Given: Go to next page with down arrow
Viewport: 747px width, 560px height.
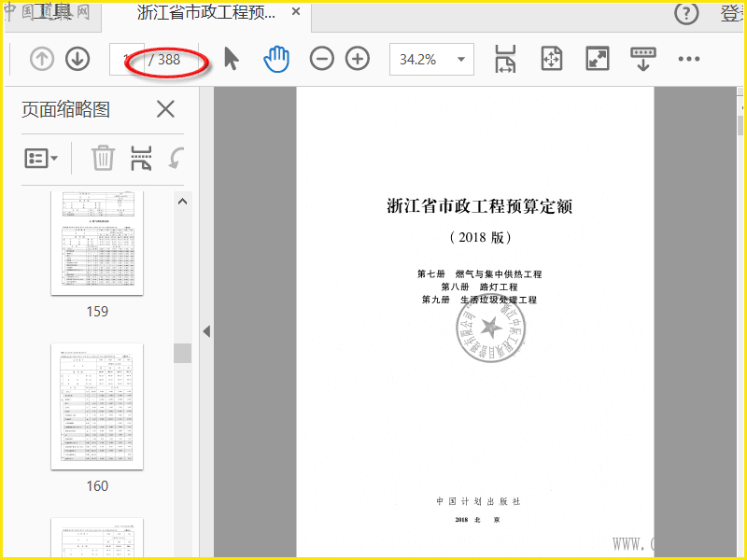Looking at the screenshot, I should [78, 59].
